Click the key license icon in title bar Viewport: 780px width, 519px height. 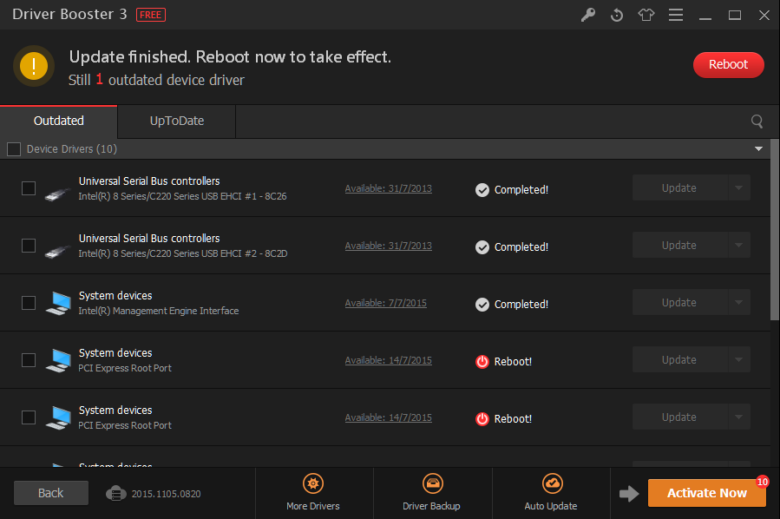[588, 15]
